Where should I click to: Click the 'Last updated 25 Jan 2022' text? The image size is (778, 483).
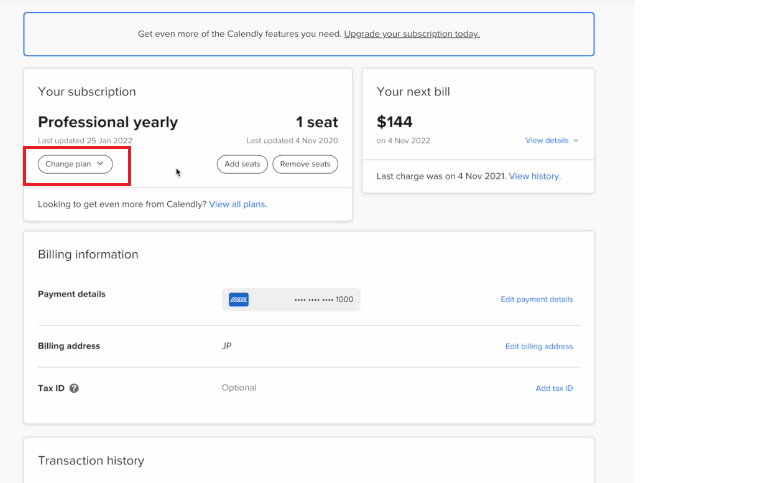click(85, 140)
